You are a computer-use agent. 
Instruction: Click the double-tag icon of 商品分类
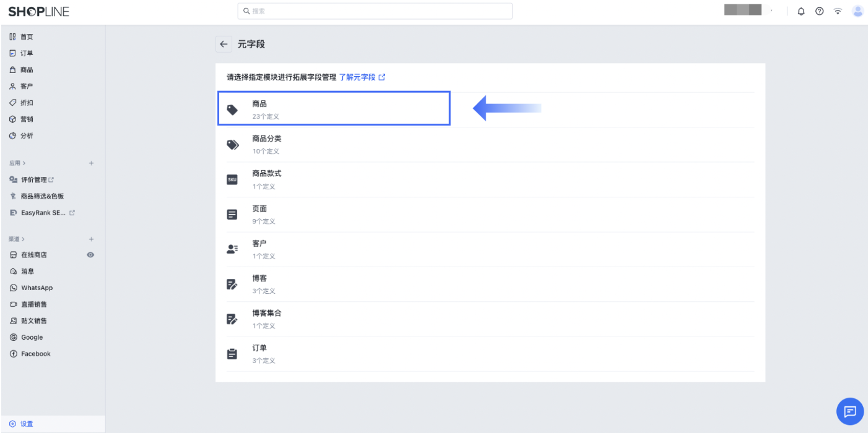[232, 145]
